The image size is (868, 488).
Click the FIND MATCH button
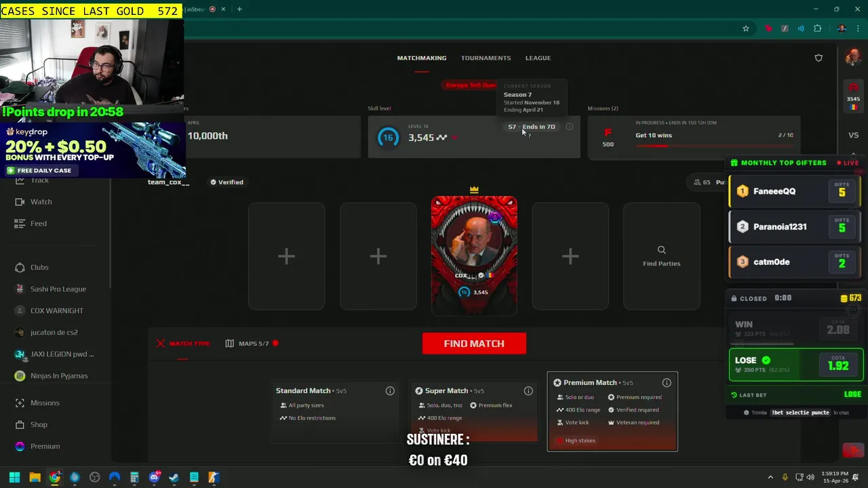[474, 344]
